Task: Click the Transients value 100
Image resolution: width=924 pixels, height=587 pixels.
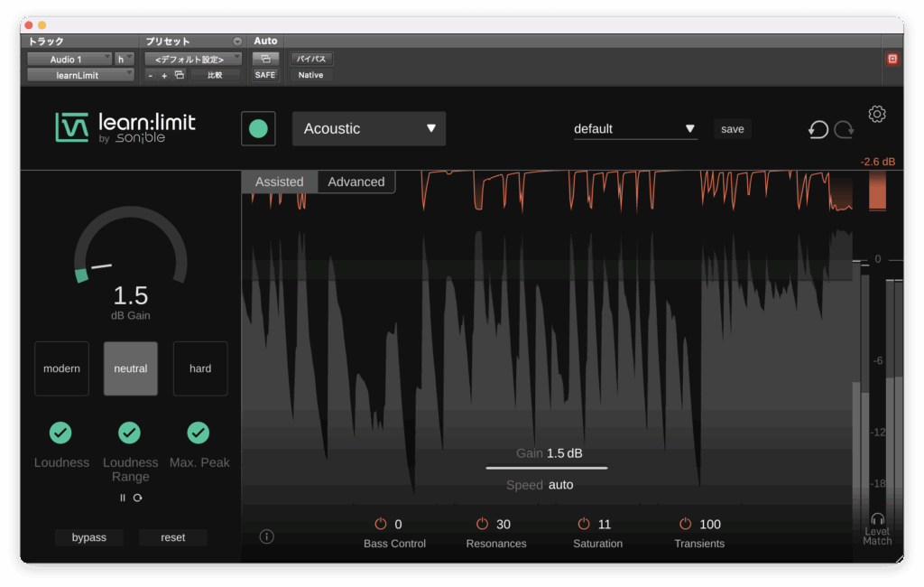Action: tap(710, 524)
